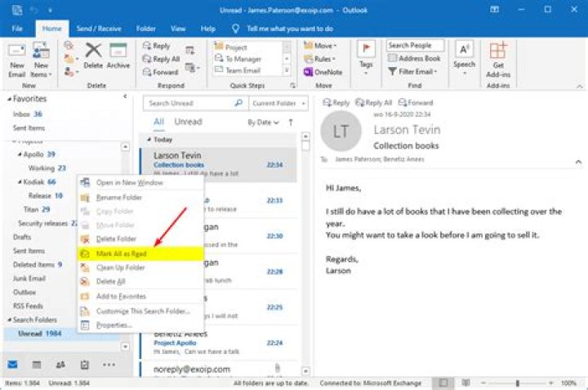Click Reply in the reading pane
Image resolution: width=588 pixels, height=390 pixels.
pos(336,102)
